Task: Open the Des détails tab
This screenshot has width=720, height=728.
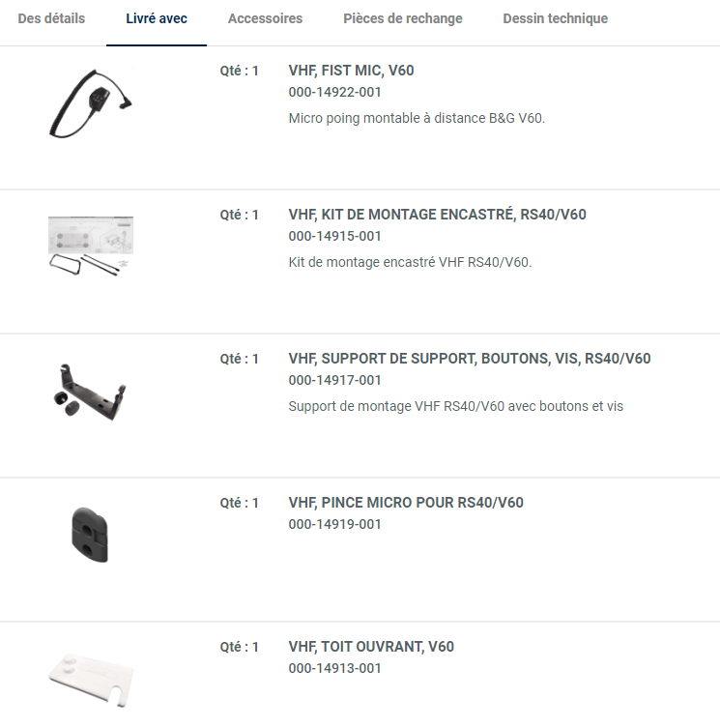Action: point(51,18)
